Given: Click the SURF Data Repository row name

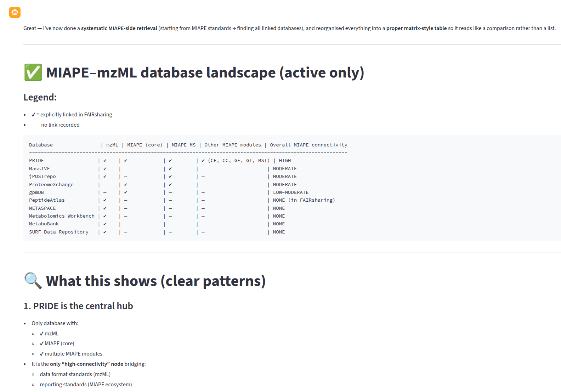Looking at the screenshot, I should tap(59, 232).
